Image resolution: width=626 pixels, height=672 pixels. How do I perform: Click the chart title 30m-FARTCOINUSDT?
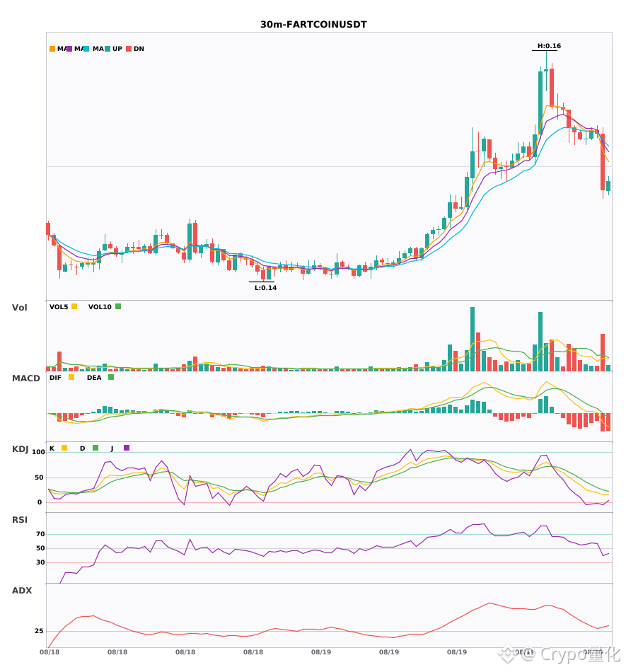313,25
